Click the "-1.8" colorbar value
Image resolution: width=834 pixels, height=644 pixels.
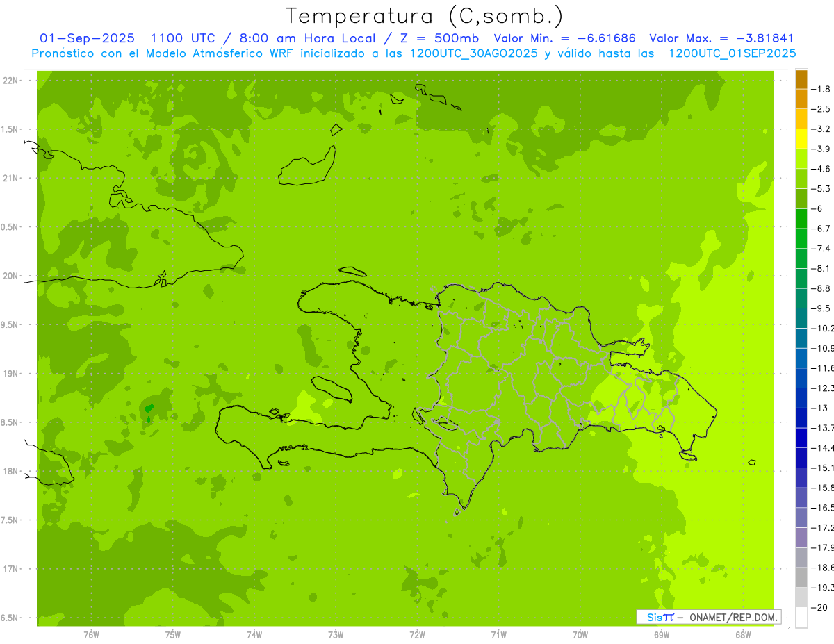(821, 89)
